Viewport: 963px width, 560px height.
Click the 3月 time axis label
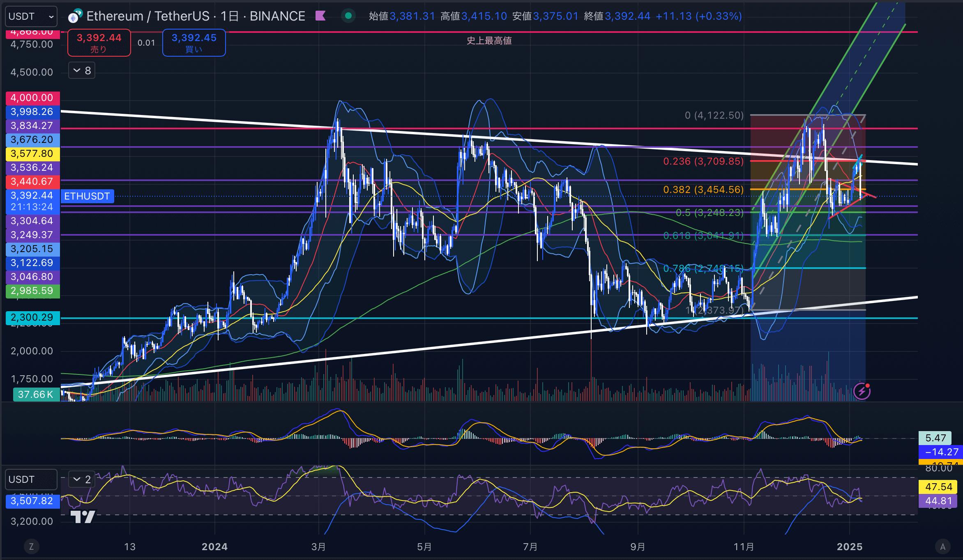point(318,546)
